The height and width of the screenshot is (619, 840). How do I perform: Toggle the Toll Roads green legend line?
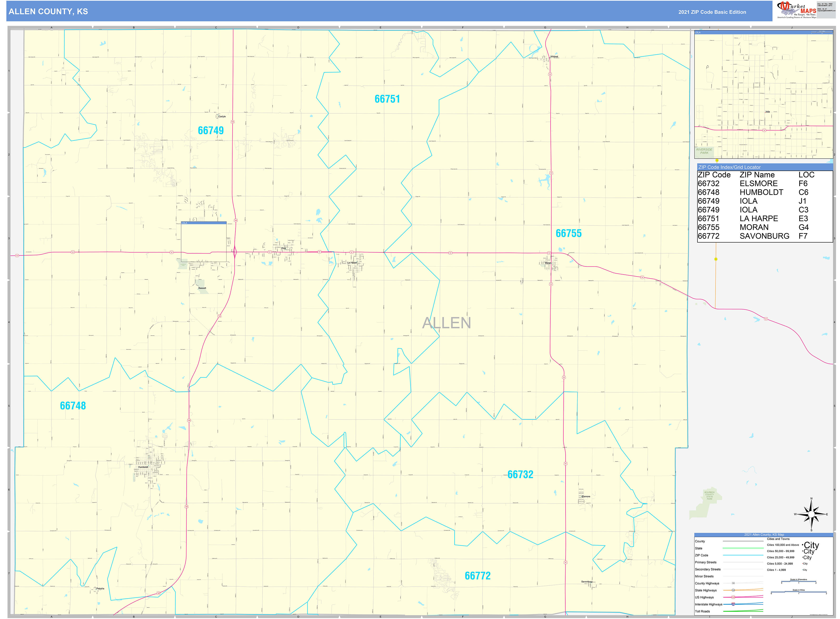(743, 611)
